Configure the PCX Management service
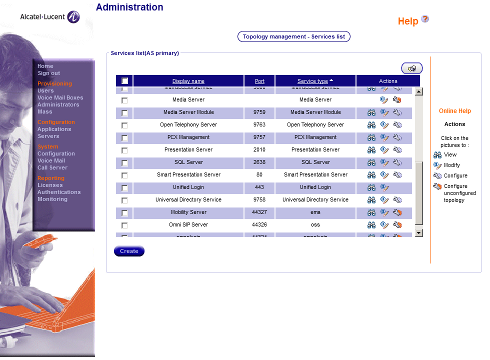 (x=397, y=137)
